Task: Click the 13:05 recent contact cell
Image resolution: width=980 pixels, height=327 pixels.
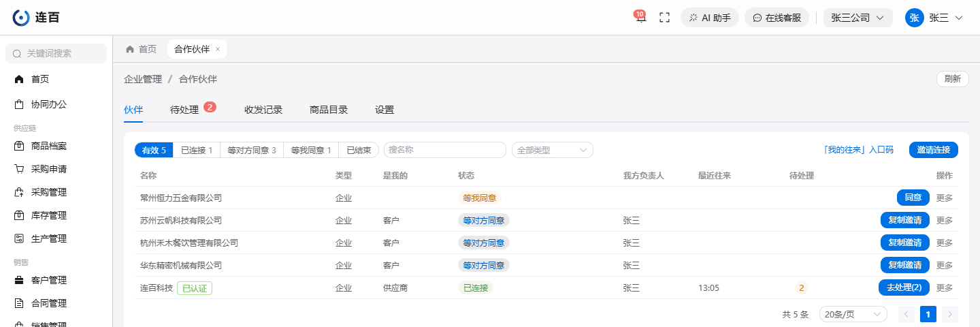Action: [x=708, y=288]
